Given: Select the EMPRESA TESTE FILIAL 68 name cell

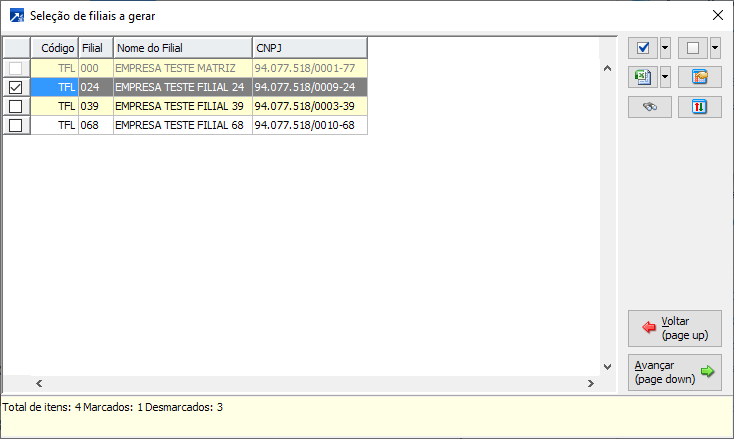Looking at the screenshot, I should pos(183,125).
